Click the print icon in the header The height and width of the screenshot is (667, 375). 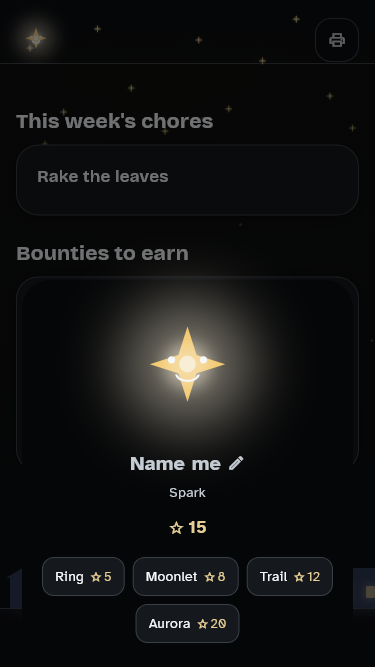coord(337,40)
